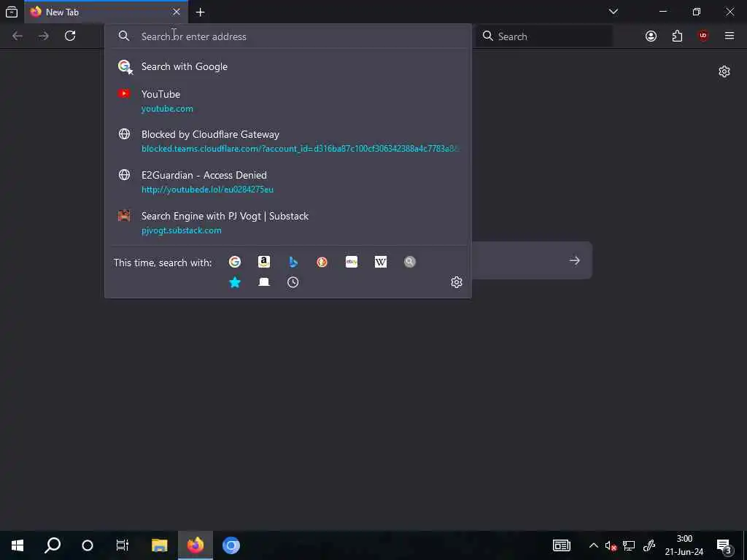Screen dimensions: 747x560
Task: Search in History clock icon
Action: pos(293,282)
